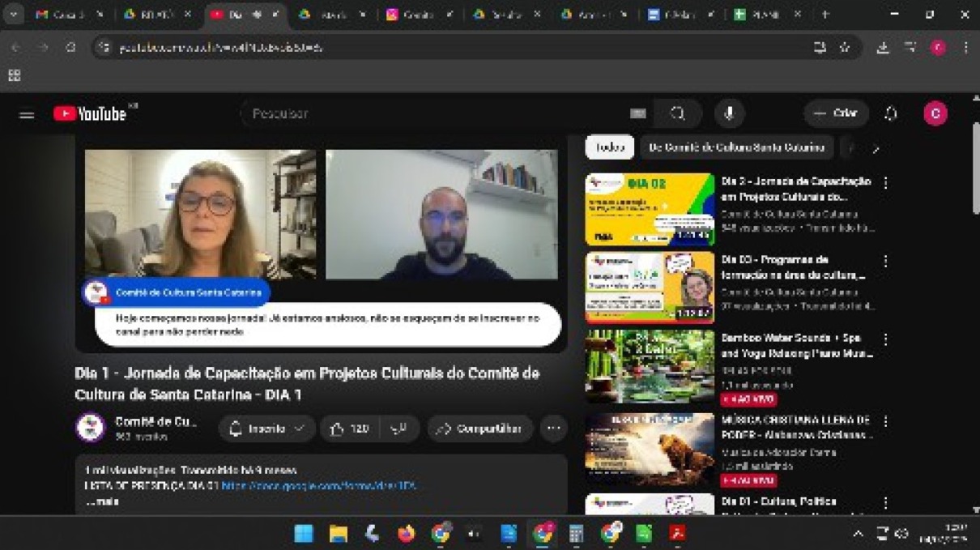Like the video with the thumbs-up button
Screen dimensions: 980x550
(x=349, y=428)
